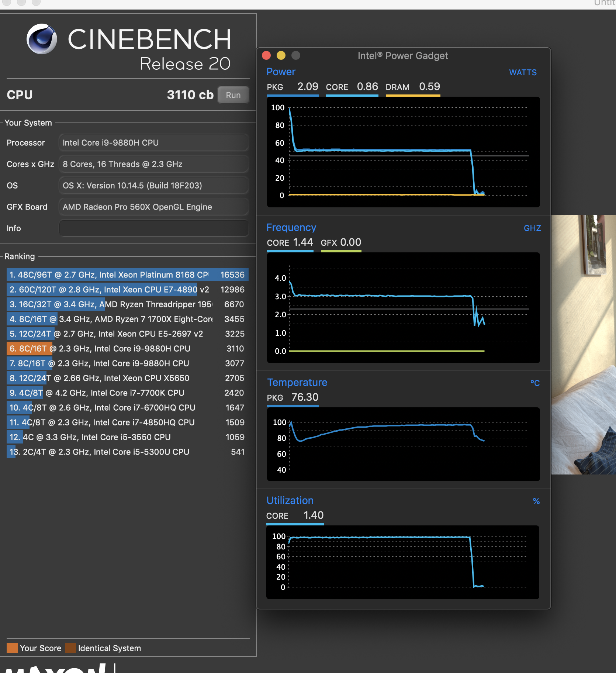
Task: Select ranking row 13 Core i5-5300U
Action: click(127, 452)
